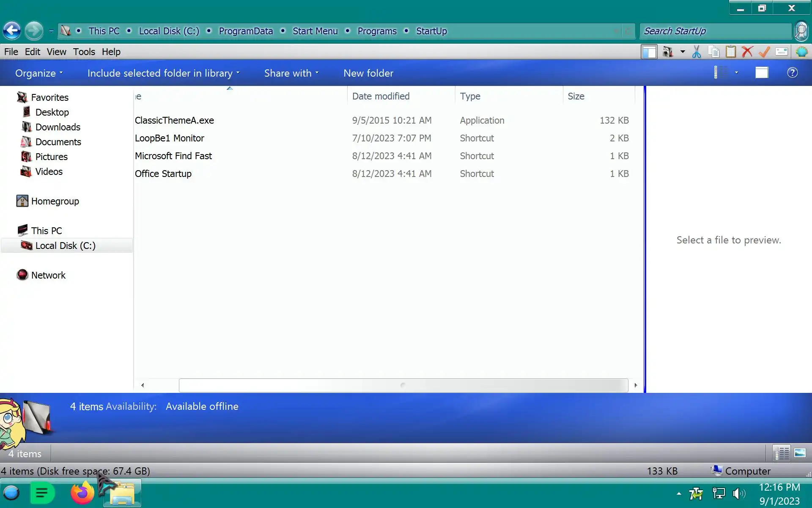Click the red X Delete icon
The image size is (812, 508).
click(747, 52)
